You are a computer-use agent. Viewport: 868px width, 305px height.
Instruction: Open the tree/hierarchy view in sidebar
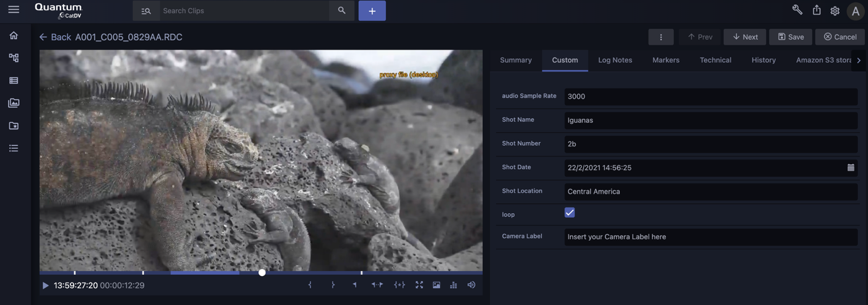pos(13,58)
